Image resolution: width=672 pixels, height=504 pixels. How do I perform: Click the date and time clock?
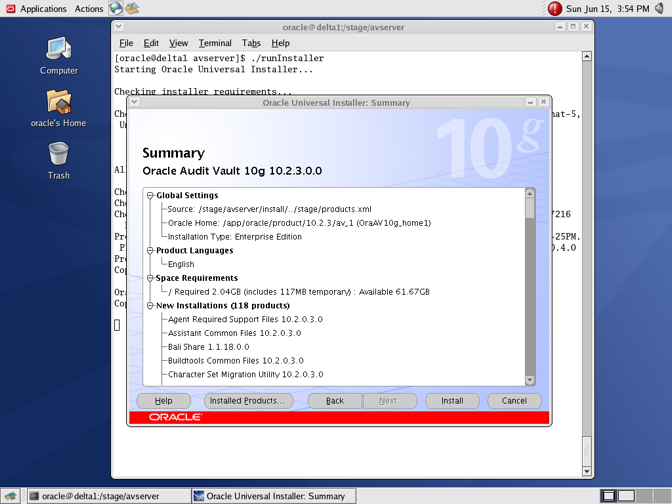pyautogui.click(x=607, y=9)
